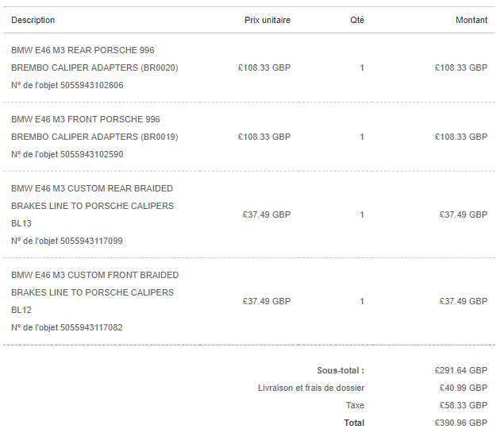Image resolution: width=504 pixels, height=429 pixels.
Task: Click the BL12 brake line unit price
Action: [267, 301]
